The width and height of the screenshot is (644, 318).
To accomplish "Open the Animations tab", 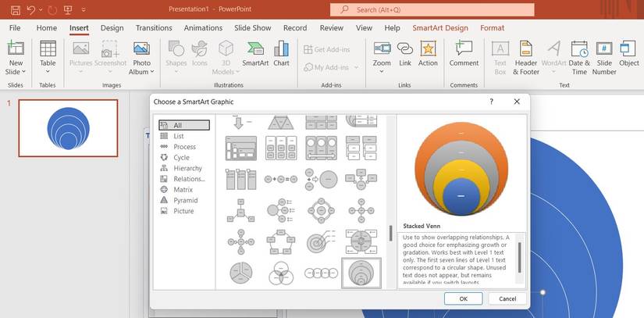I will [203, 28].
